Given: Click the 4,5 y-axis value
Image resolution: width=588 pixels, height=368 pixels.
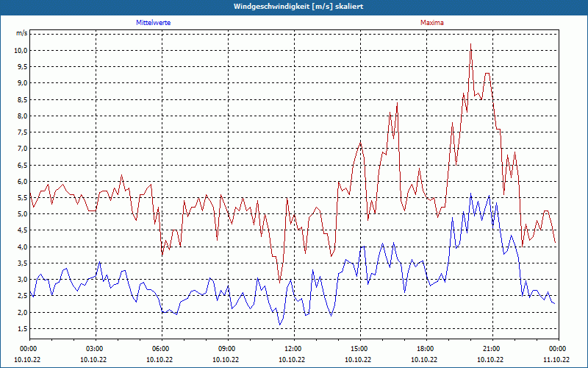Looking at the screenshot, I should [22, 230].
